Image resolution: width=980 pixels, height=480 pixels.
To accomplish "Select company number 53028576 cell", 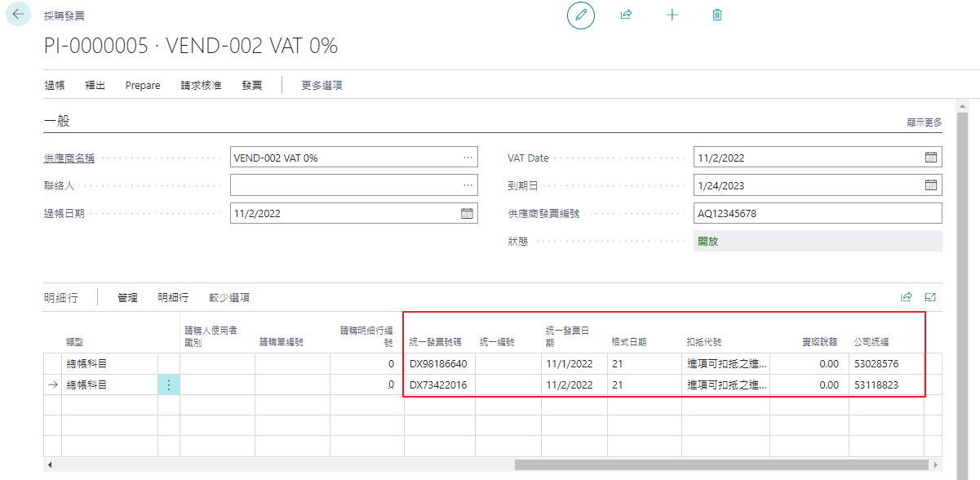I will pyautogui.click(x=886, y=363).
